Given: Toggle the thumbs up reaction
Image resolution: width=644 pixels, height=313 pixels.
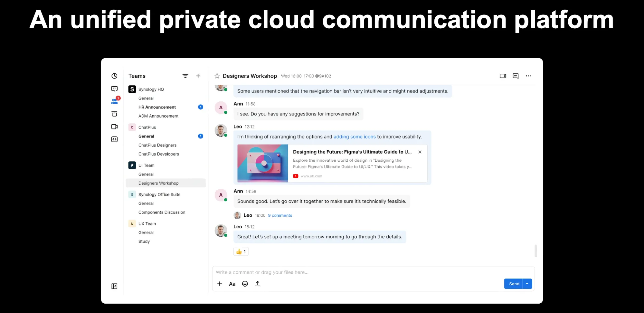Looking at the screenshot, I should click(x=241, y=251).
